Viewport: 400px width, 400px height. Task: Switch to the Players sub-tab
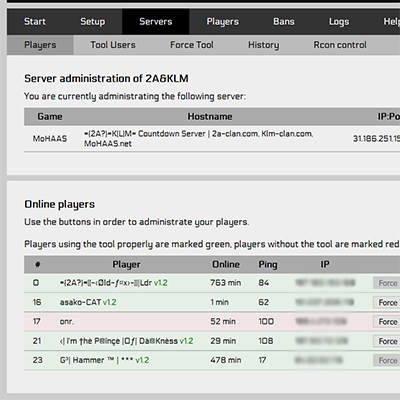point(40,45)
